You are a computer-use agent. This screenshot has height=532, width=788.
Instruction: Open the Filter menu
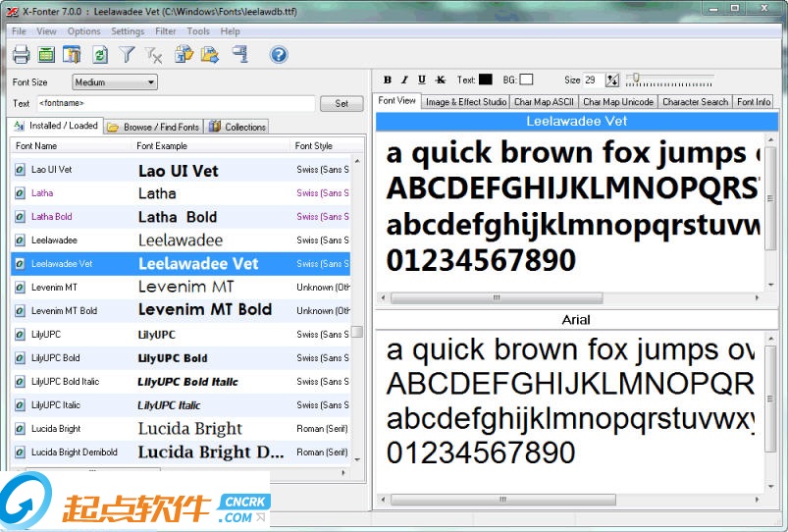click(166, 31)
